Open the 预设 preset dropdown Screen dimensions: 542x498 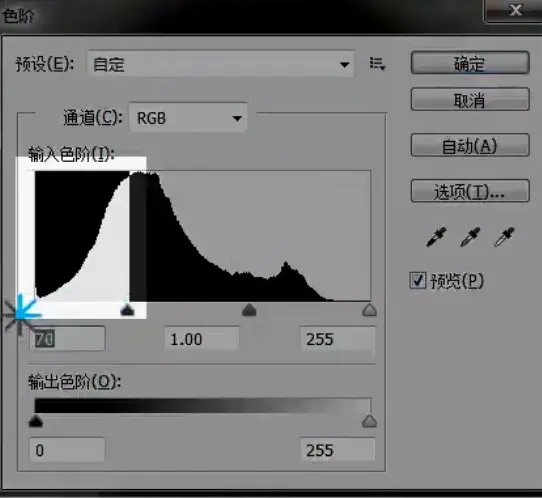[221, 64]
